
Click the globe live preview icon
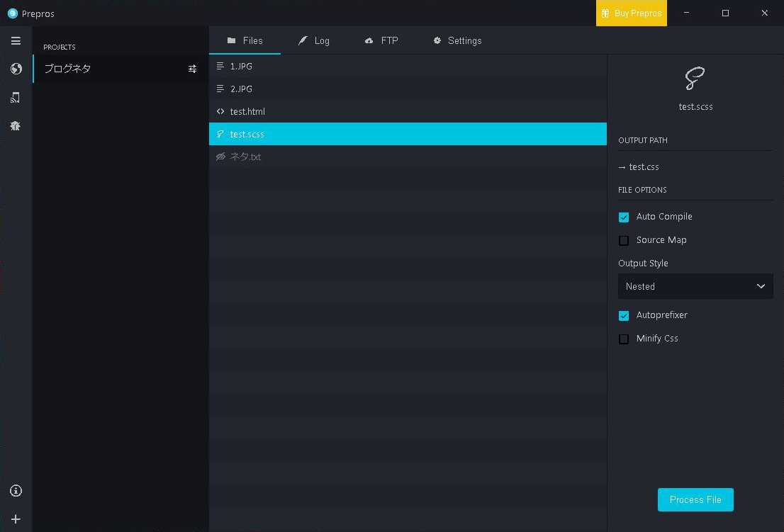point(16,69)
